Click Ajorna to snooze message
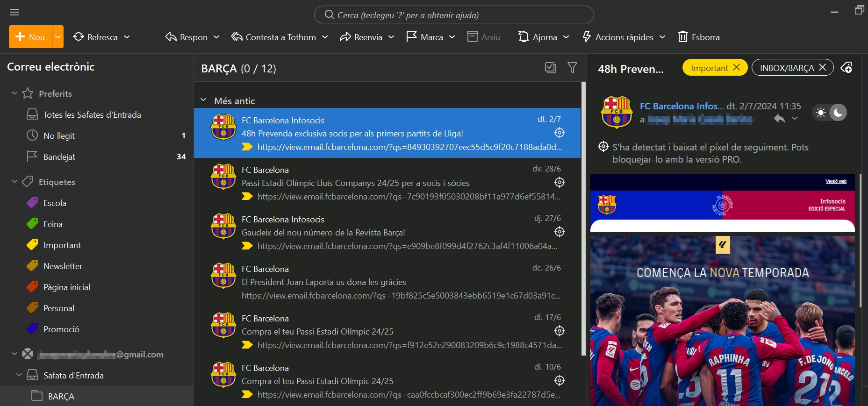Screen dimensions: 868x406 click(x=538, y=37)
